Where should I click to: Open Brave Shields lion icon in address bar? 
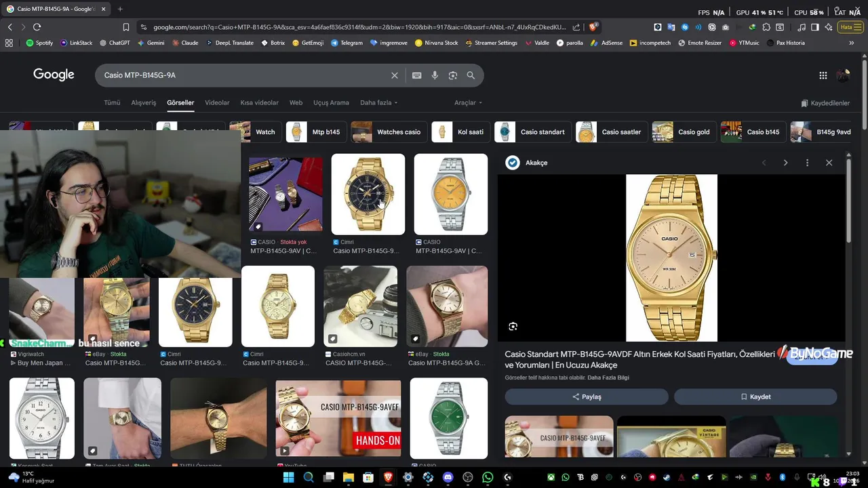tap(593, 27)
